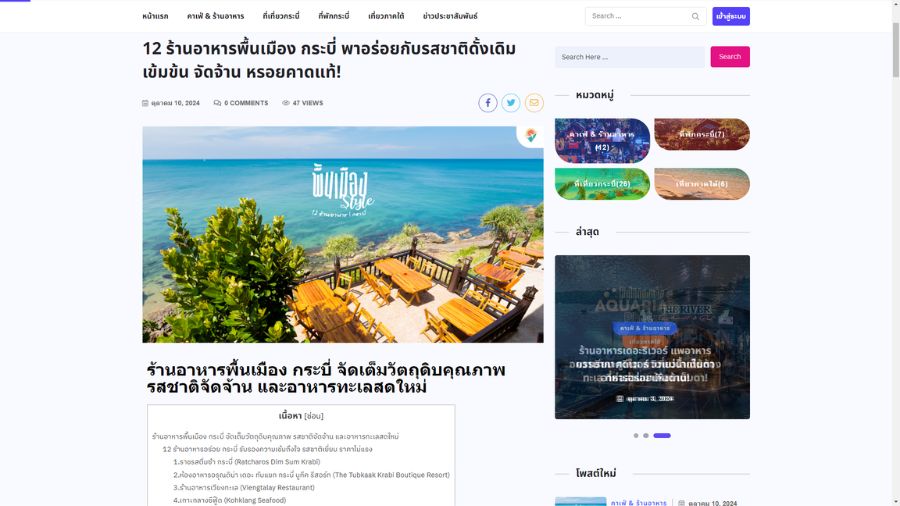Select the active third carousel indicator
The width and height of the screenshot is (900, 506).
click(x=662, y=435)
